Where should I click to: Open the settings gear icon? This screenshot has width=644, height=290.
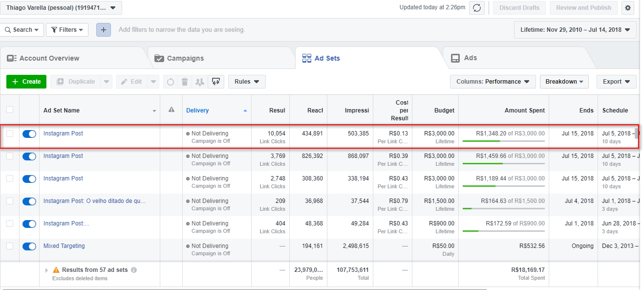627,8
